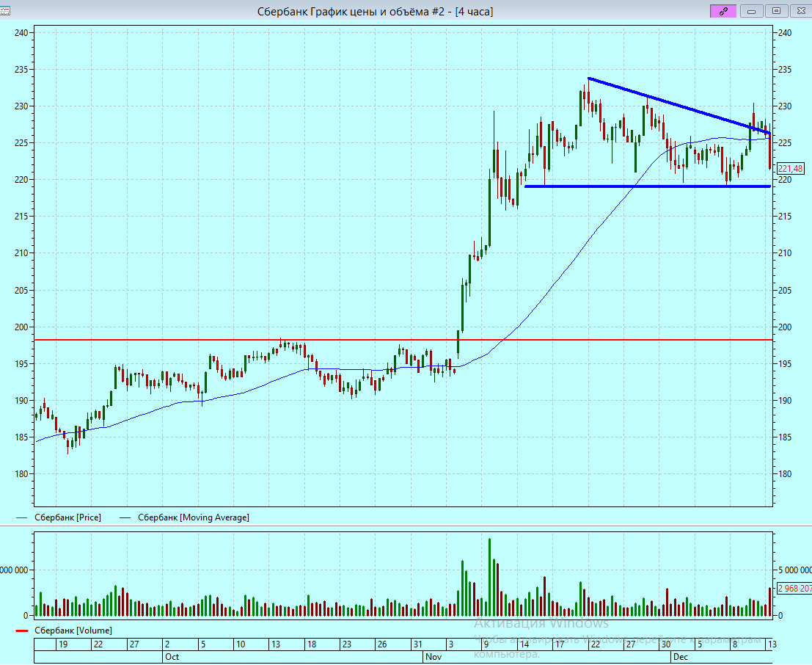Click date label 17 on the time axis
Viewport: 812px width, 665px height.
coord(560,644)
